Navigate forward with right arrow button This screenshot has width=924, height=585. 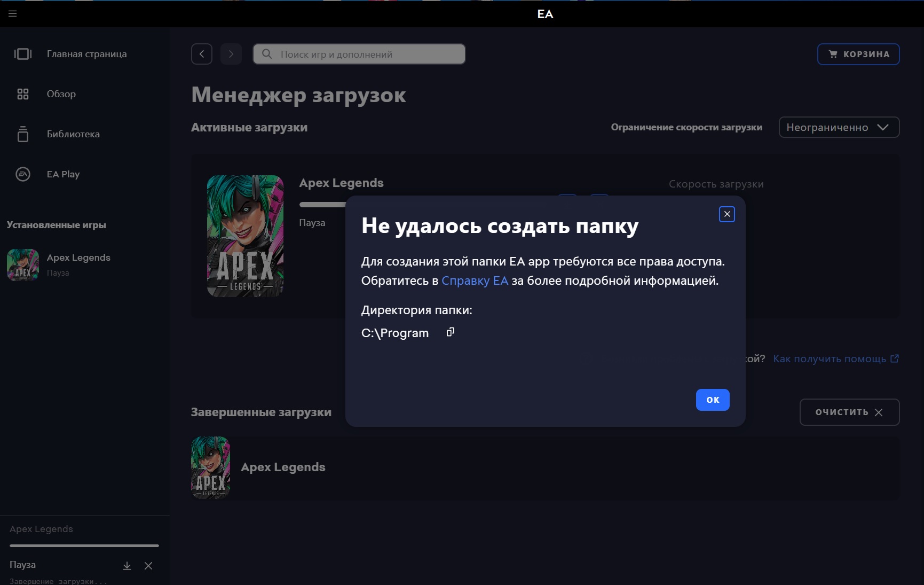pyautogui.click(x=231, y=54)
